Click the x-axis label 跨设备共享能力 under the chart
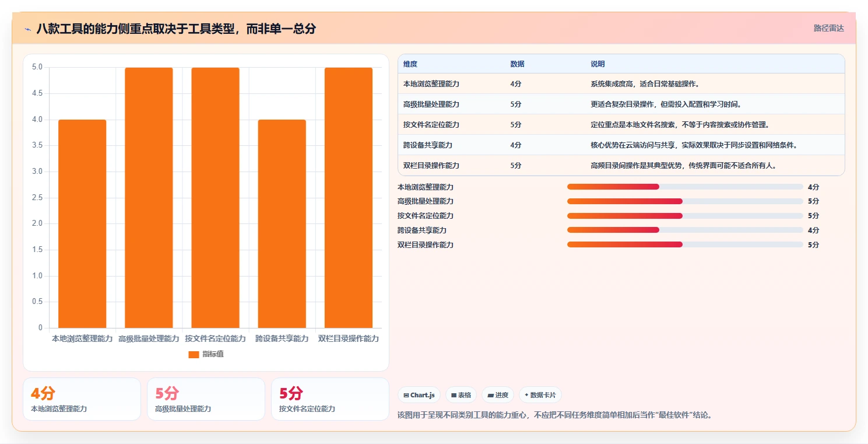The height and width of the screenshot is (444, 868). [x=282, y=338]
